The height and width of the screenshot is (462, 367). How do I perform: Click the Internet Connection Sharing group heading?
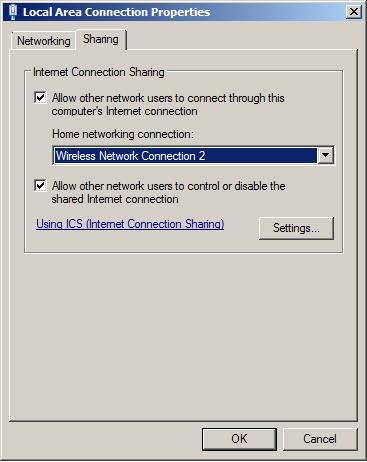coord(99,72)
